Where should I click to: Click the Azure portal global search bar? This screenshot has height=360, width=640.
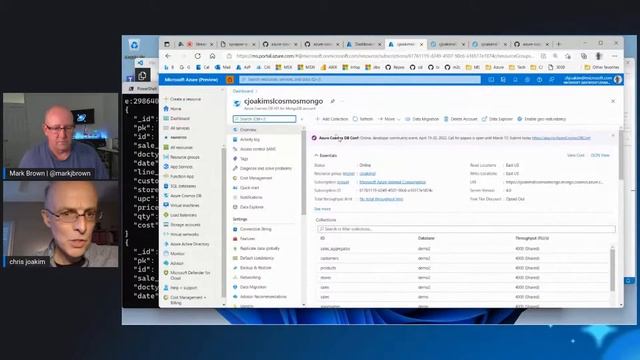click(x=360, y=80)
